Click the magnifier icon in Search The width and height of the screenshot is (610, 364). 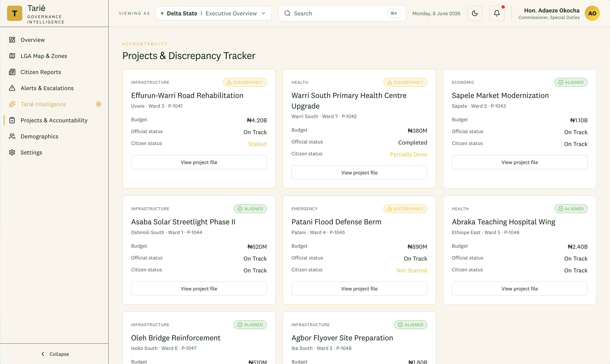coord(287,13)
